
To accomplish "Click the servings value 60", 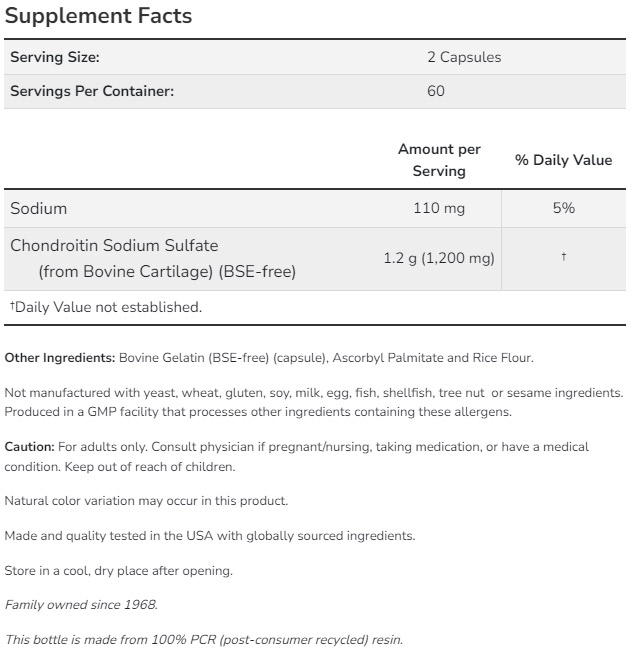I will click(x=436, y=91).
